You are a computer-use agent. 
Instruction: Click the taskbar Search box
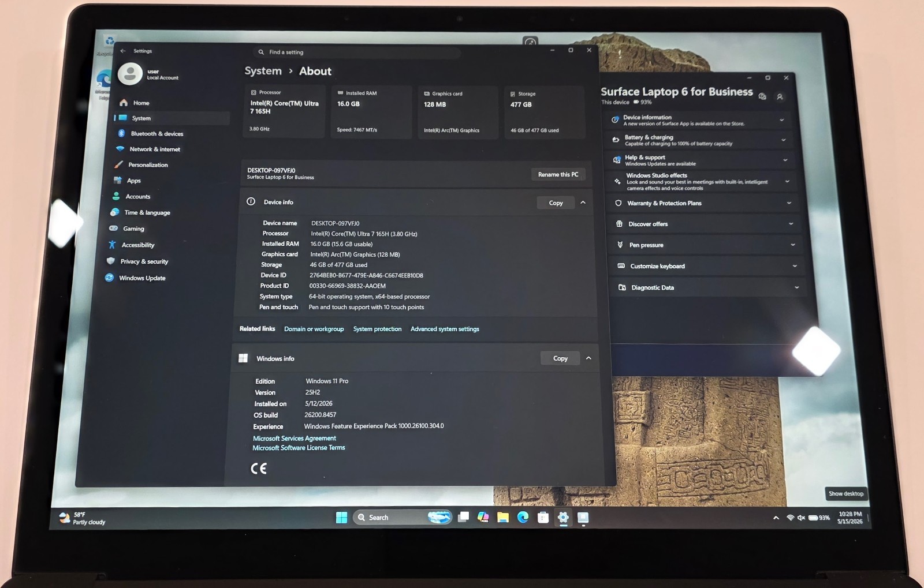(x=402, y=518)
